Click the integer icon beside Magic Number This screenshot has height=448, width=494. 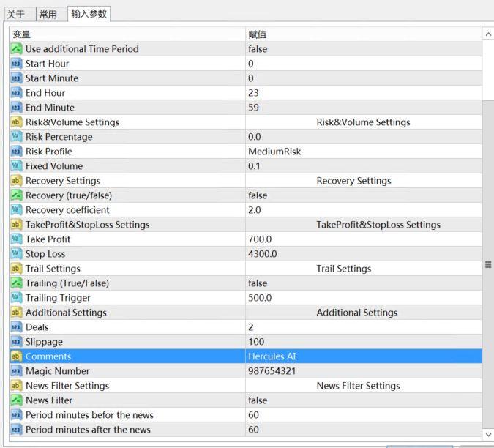point(16,371)
